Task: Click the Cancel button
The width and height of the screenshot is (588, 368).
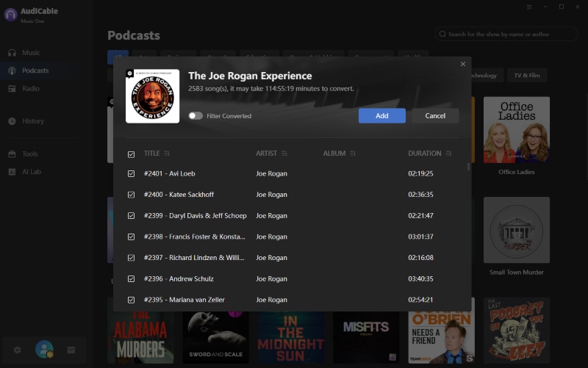Action: (435, 116)
